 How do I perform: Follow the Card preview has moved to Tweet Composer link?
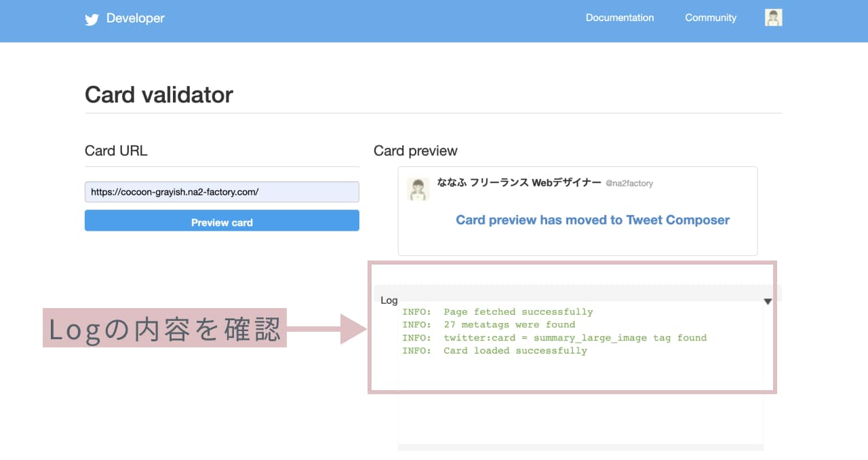[x=593, y=220]
